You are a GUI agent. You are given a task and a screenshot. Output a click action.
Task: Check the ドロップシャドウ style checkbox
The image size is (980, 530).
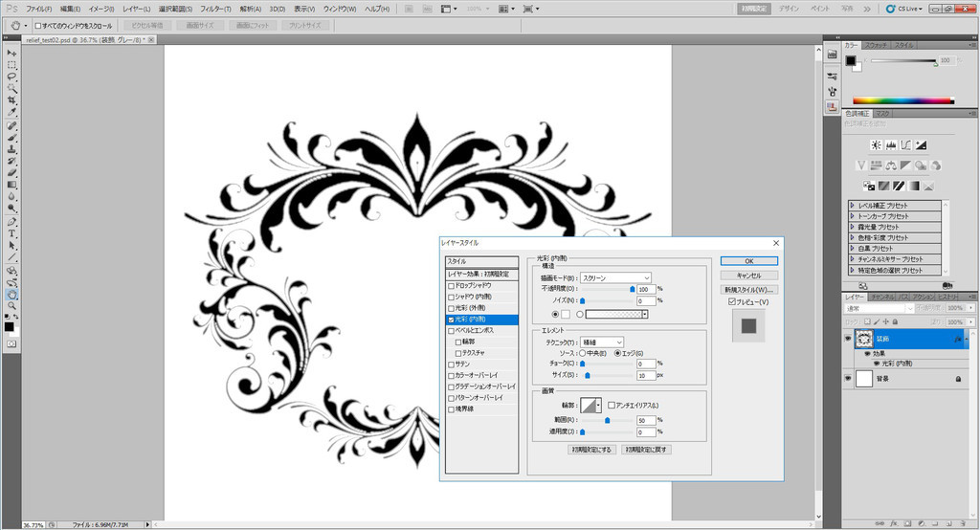click(x=451, y=286)
